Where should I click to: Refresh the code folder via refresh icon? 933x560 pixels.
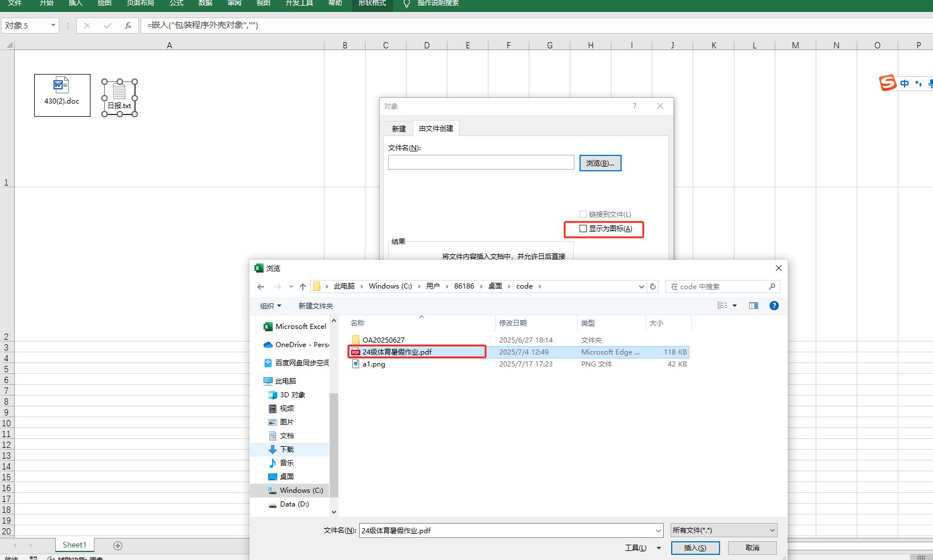652,286
